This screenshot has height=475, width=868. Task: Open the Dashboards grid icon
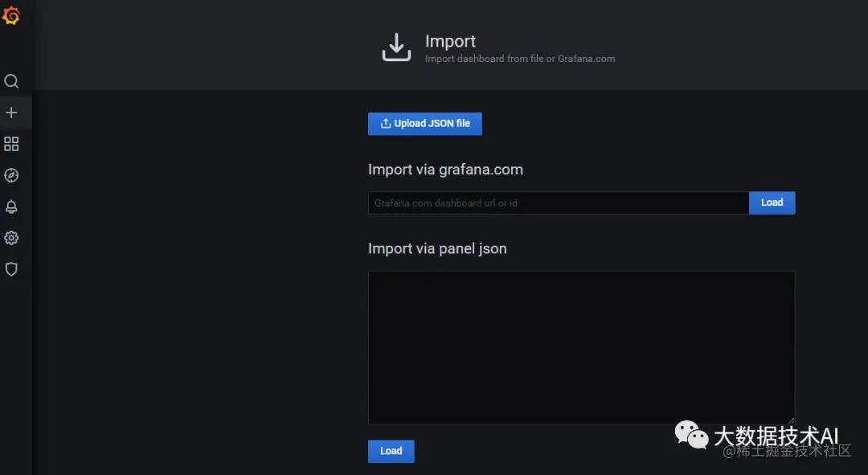11,144
